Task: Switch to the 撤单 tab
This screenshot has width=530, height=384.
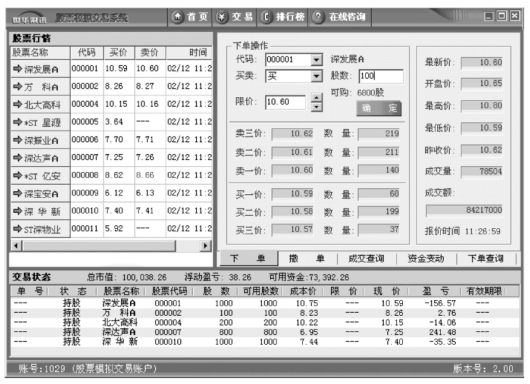Action: [307, 259]
